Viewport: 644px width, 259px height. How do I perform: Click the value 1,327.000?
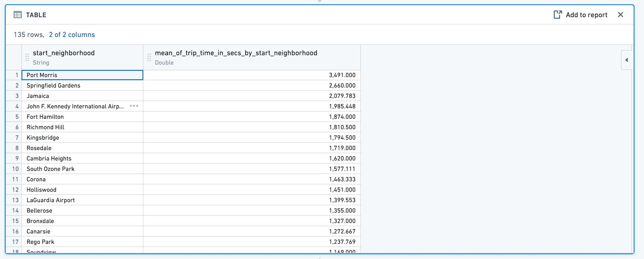pyautogui.click(x=342, y=221)
